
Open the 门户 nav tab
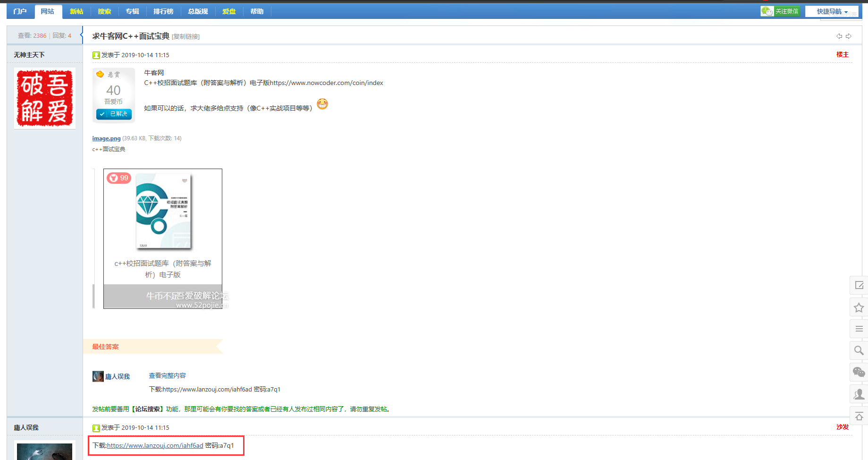point(20,11)
